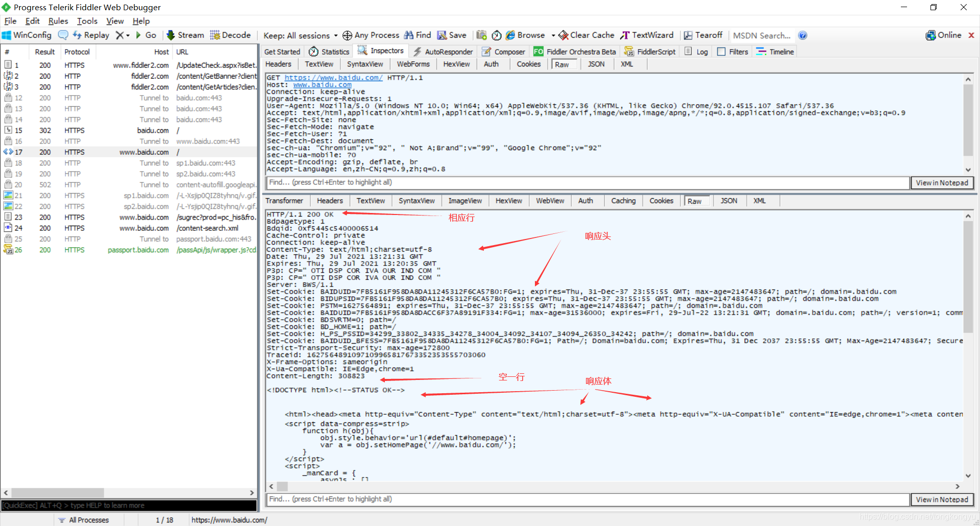Click the timer stopwatch icon

[x=497, y=35]
